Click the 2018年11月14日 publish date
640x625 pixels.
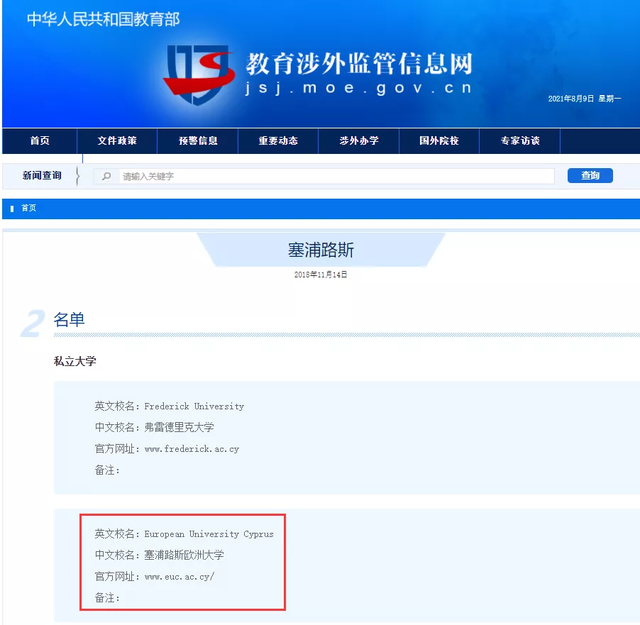click(321, 275)
